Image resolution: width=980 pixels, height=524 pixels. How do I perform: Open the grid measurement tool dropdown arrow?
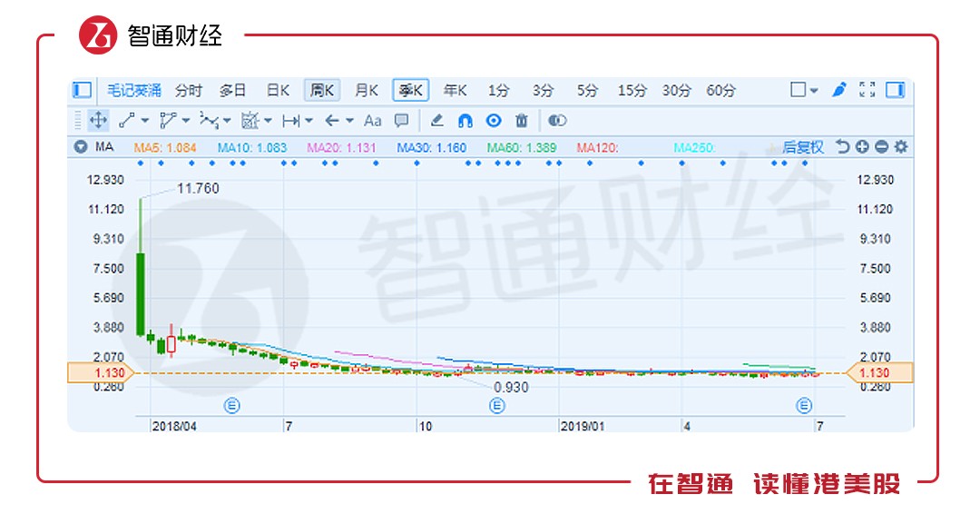pos(268,121)
